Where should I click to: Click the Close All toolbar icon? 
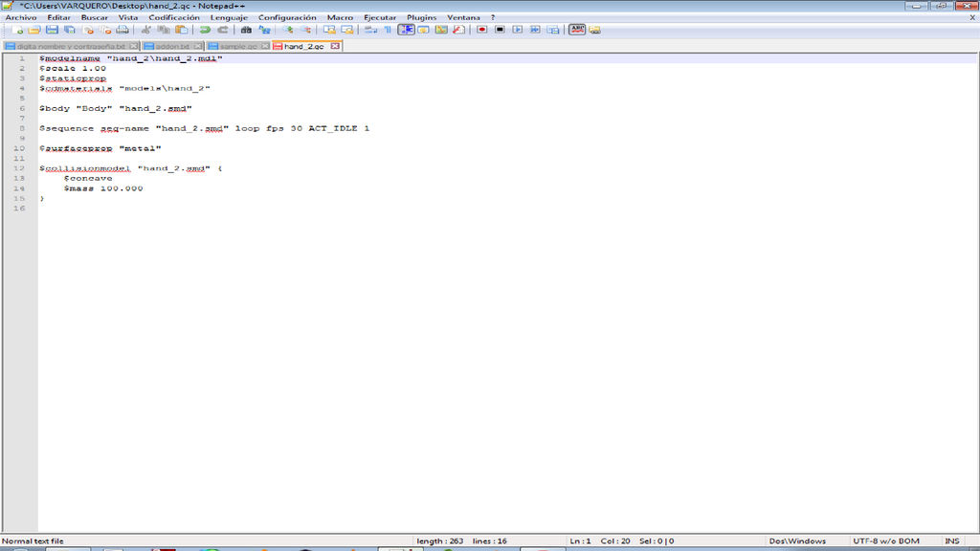coord(105,30)
